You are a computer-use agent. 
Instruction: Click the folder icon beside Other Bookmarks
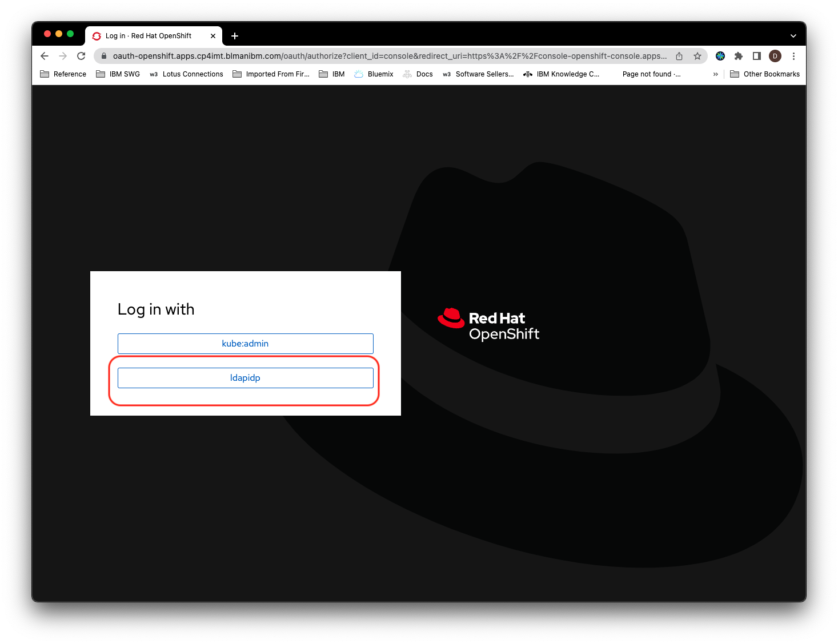point(735,74)
